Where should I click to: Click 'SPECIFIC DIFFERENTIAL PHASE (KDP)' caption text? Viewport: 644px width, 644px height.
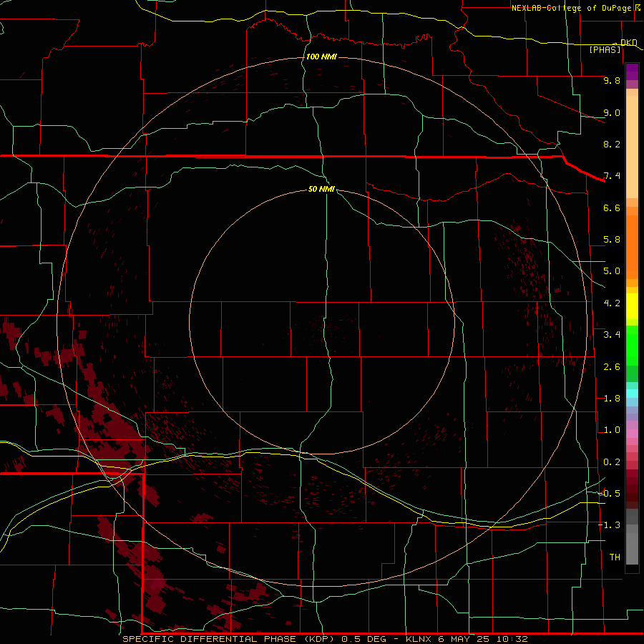tap(230, 639)
